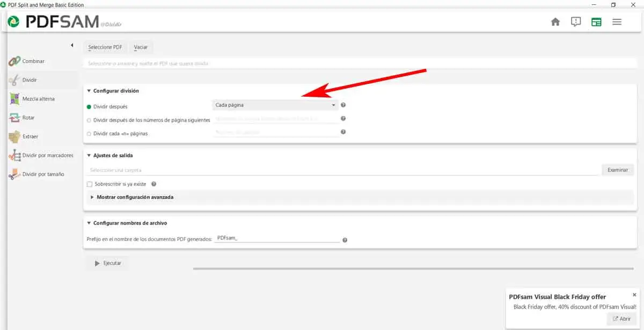The height and width of the screenshot is (330, 644).
Task: Click the page numbers input field
Action: pyautogui.click(x=275, y=119)
